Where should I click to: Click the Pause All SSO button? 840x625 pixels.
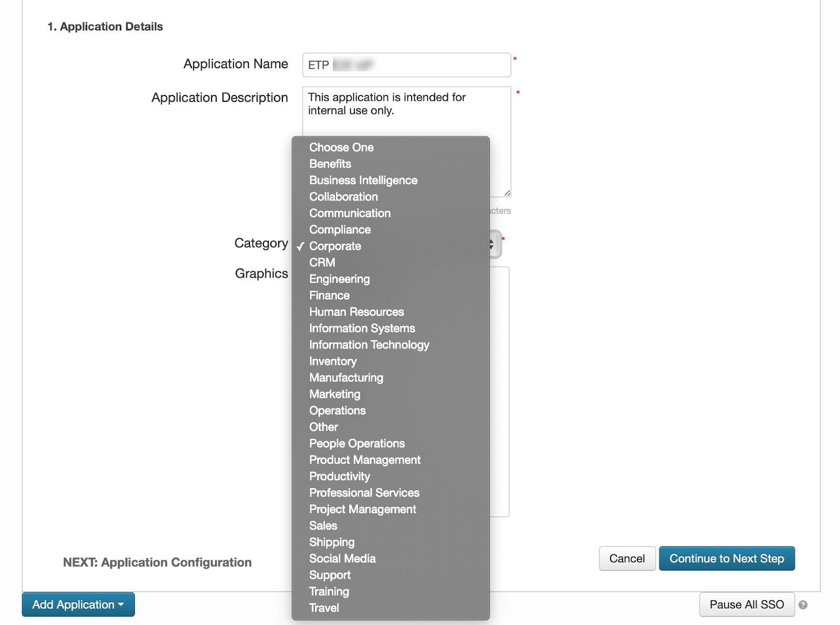(746, 605)
